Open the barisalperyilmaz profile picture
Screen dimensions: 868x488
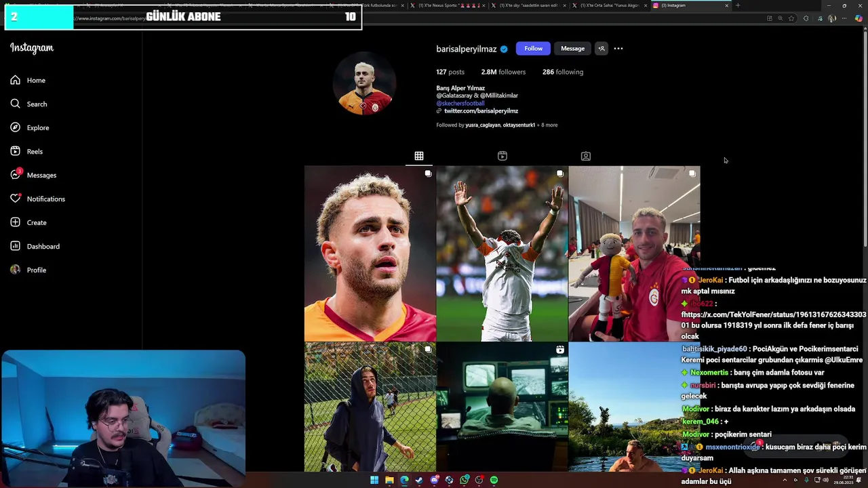click(x=364, y=83)
